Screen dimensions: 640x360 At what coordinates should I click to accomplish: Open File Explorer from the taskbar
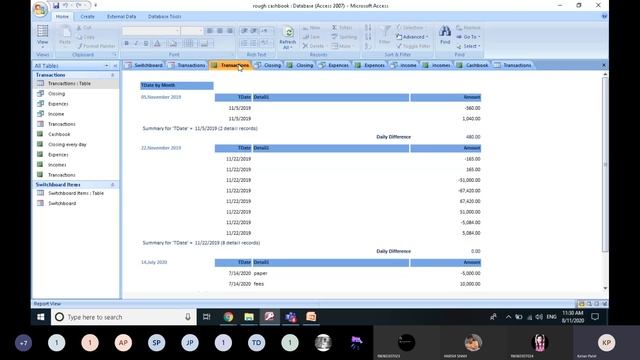249,317
